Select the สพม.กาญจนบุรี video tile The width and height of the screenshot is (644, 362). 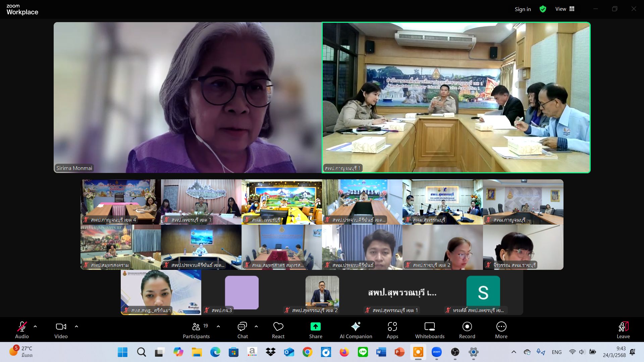click(x=523, y=202)
